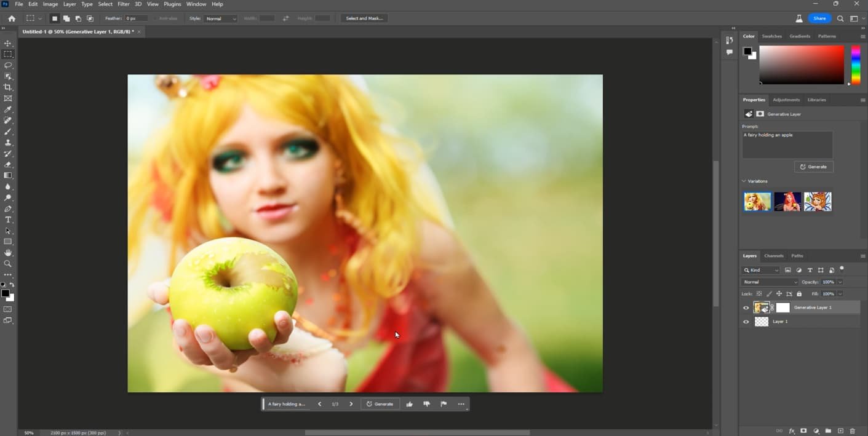Click the hue spectrum slider strip
868x436 pixels.
click(x=855, y=65)
